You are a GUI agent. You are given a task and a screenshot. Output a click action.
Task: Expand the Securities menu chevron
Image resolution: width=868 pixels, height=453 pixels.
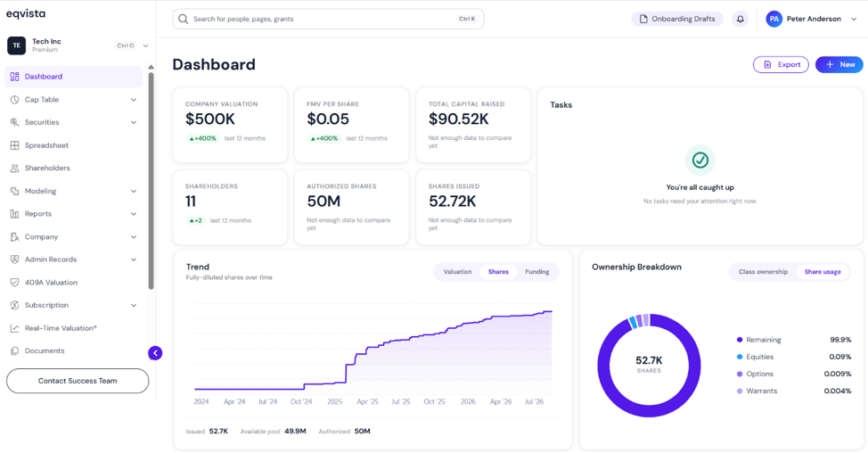(x=134, y=122)
